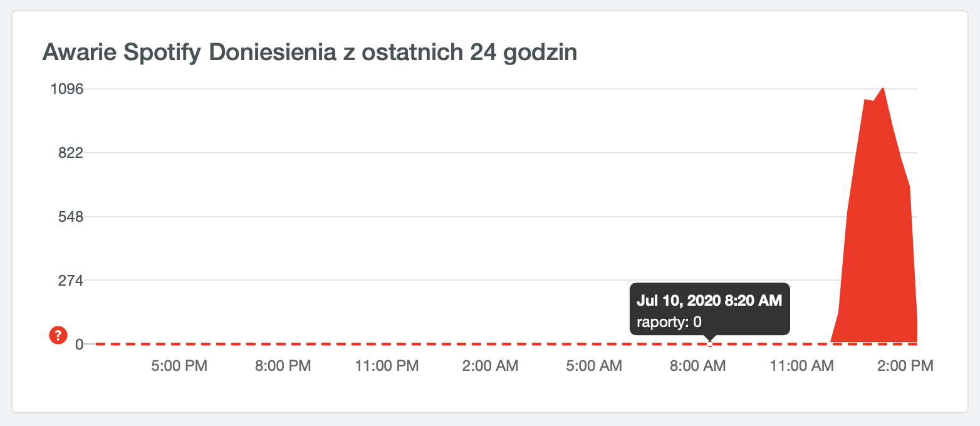Click the 274 y-axis label
Viewport: 980px width, 426px height.
[x=71, y=280]
